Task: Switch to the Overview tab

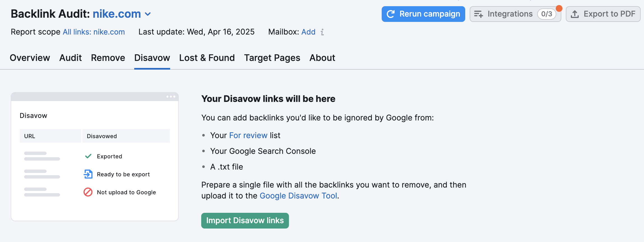Action: click(x=30, y=58)
